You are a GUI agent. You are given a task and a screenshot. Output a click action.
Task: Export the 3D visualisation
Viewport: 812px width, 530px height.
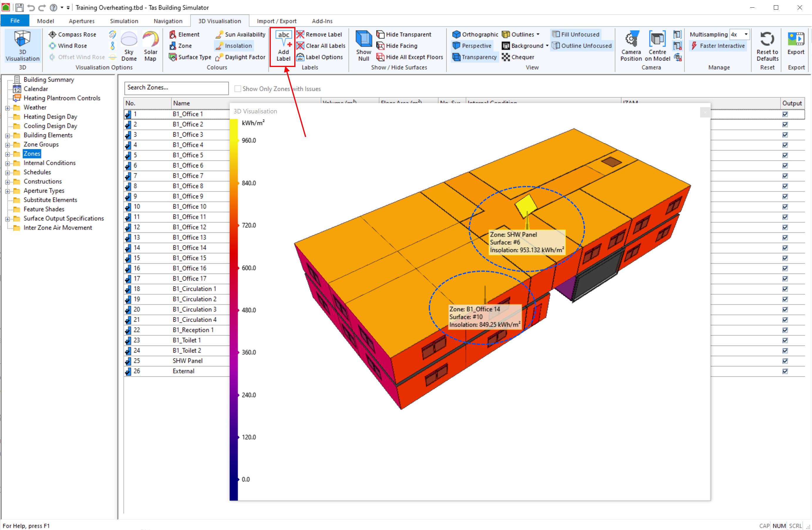[x=796, y=43]
